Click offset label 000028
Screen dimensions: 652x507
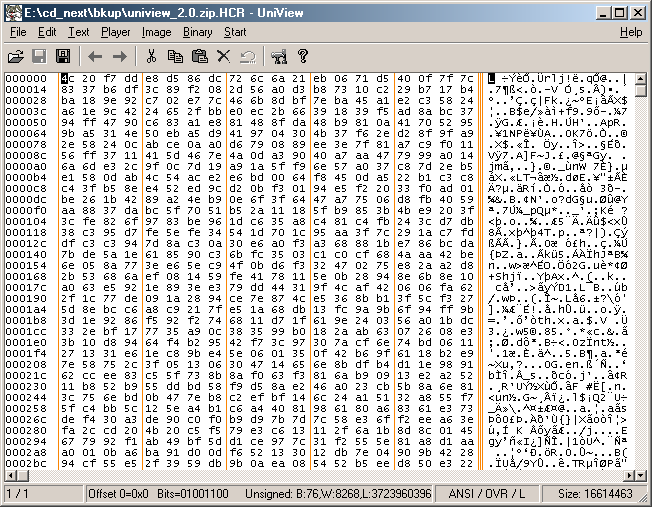point(26,100)
